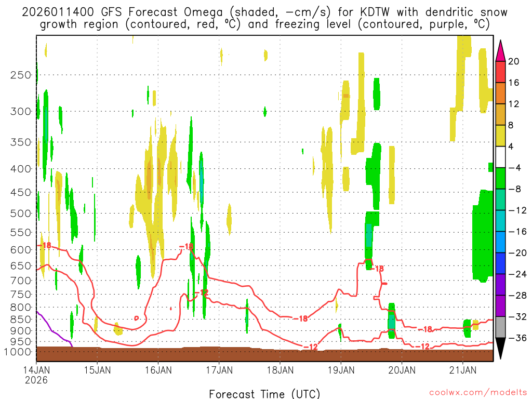Click the 2026 year label under 14JAN

coord(36,380)
